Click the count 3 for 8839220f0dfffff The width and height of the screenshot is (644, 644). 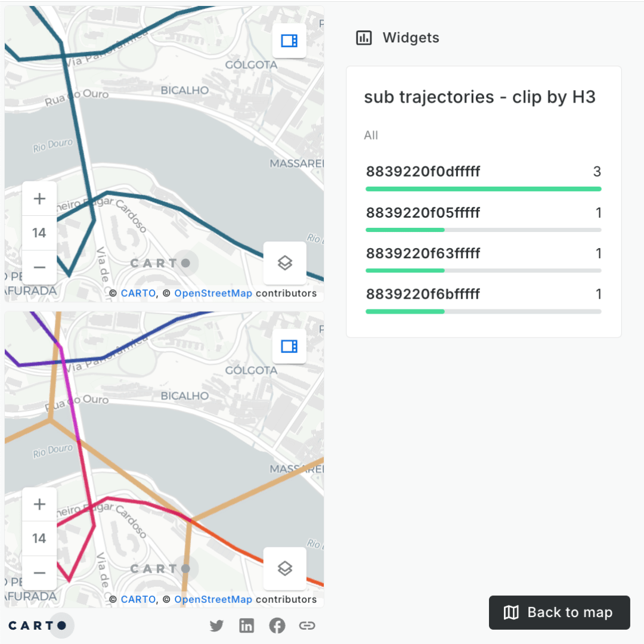point(597,171)
